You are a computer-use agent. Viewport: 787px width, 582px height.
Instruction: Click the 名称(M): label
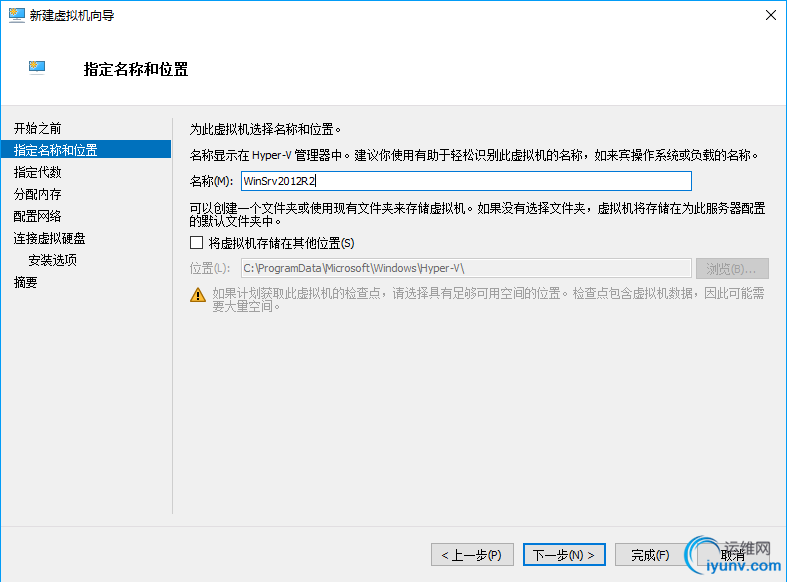point(211,181)
